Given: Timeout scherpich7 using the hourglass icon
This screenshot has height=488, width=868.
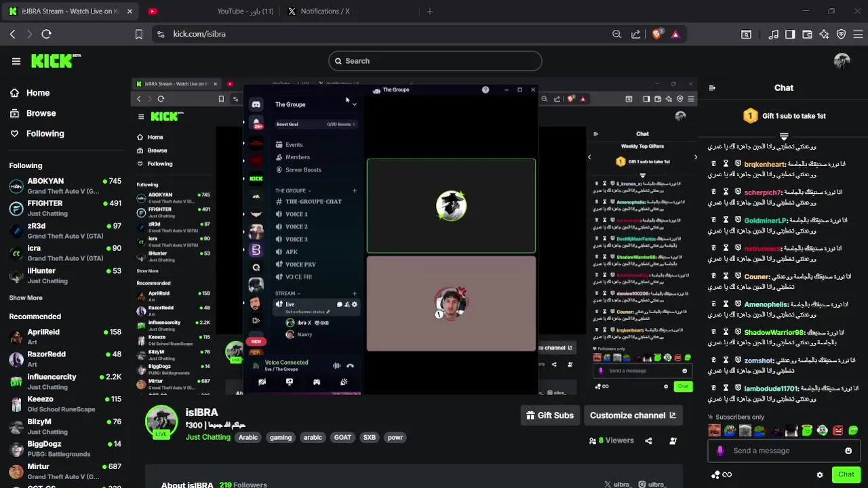Looking at the screenshot, I should pos(726,192).
